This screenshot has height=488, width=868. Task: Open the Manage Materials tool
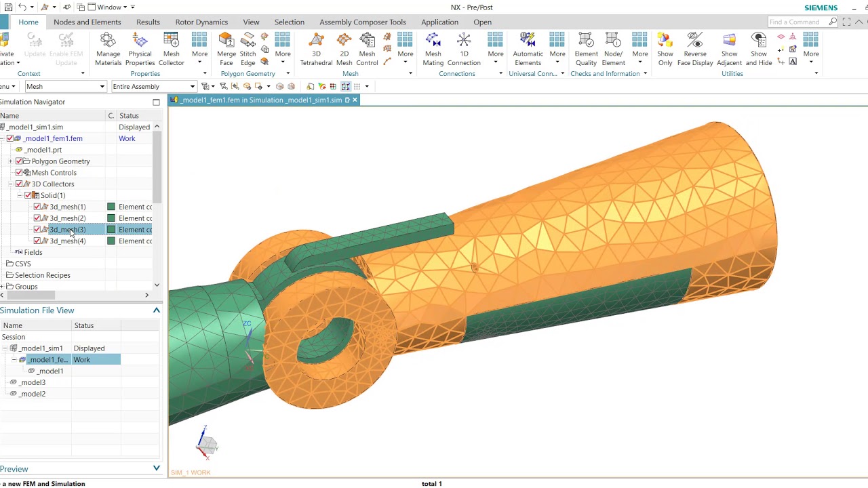[x=108, y=49]
